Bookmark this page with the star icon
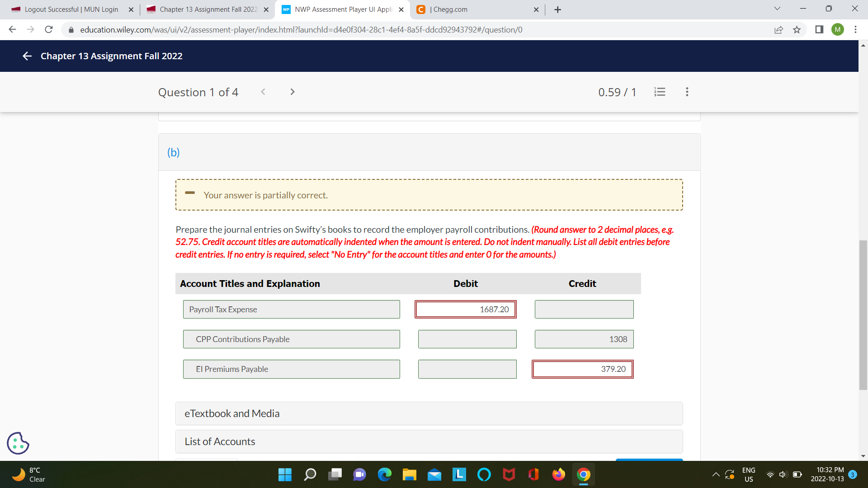This screenshot has height=488, width=868. pos(797,30)
